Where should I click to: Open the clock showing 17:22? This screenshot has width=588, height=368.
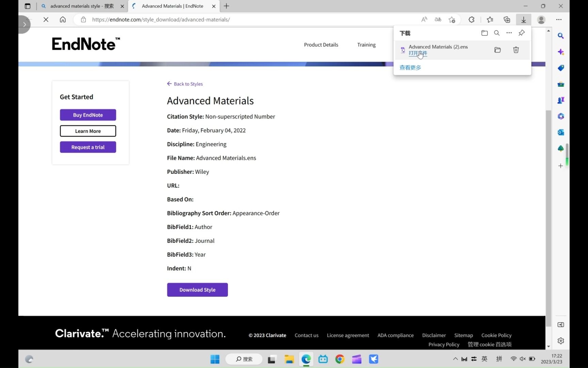point(552,359)
